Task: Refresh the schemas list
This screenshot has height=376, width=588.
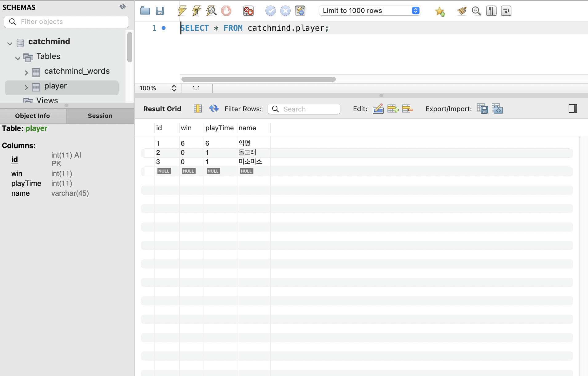Action: (x=123, y=7)
